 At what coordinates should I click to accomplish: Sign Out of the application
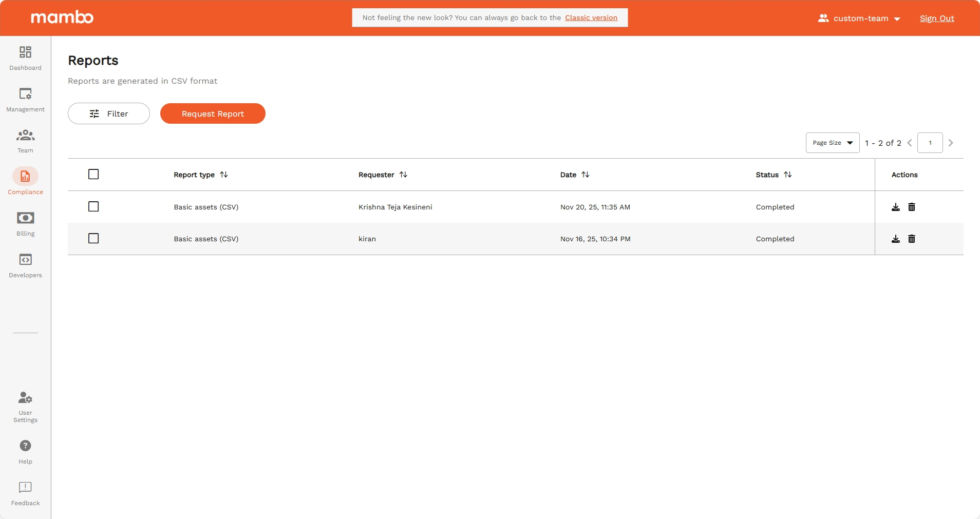[x=937, y=18]
